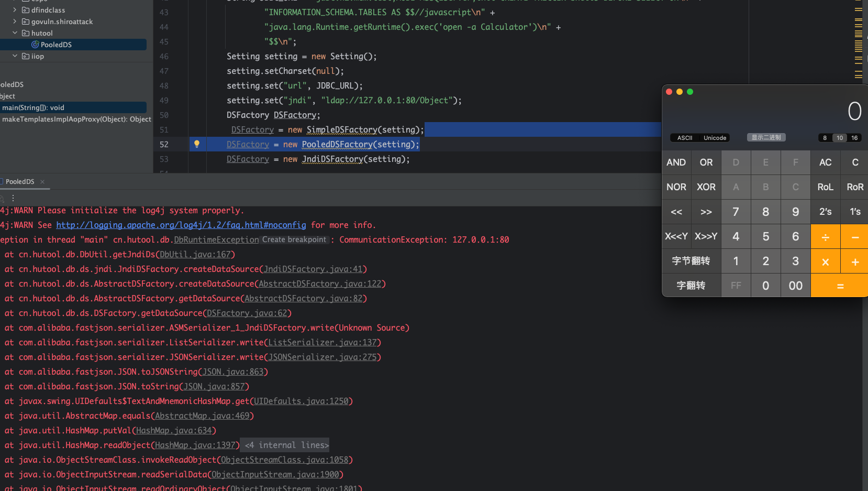The image size is (868, 491).
Task: Click the 2's complement key
Action: pos(826,212)
